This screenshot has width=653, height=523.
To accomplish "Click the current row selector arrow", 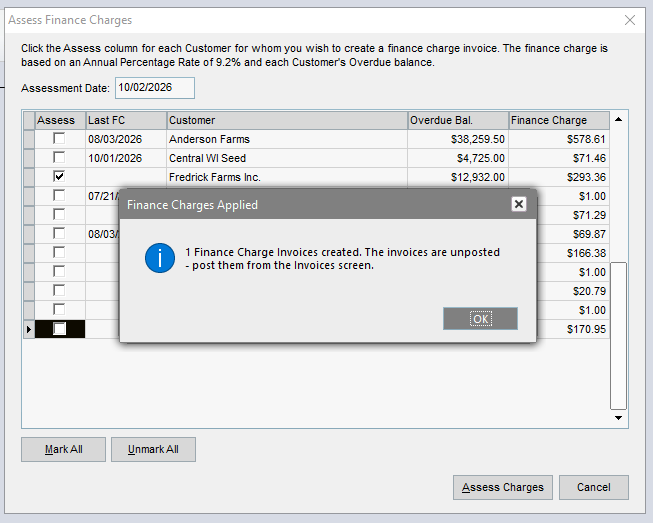I will click(x=29, y=329).
